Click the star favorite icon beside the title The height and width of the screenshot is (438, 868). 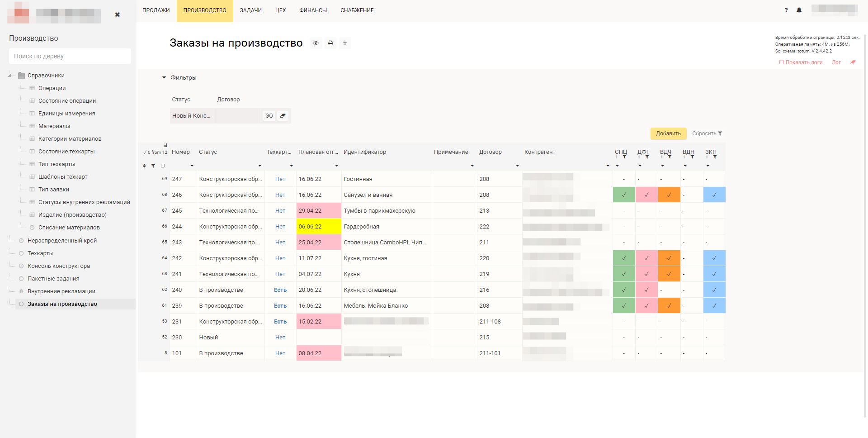pyautogui.click(x=345, y=43)
